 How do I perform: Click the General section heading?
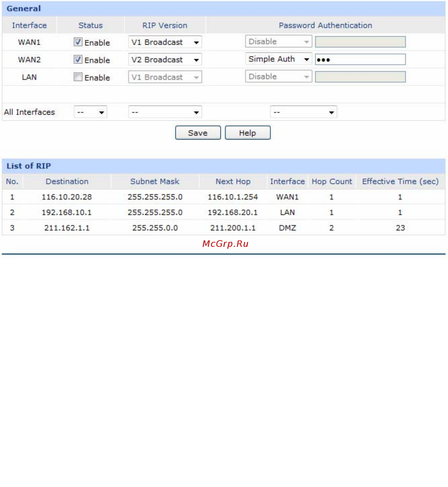click(24, 9)
